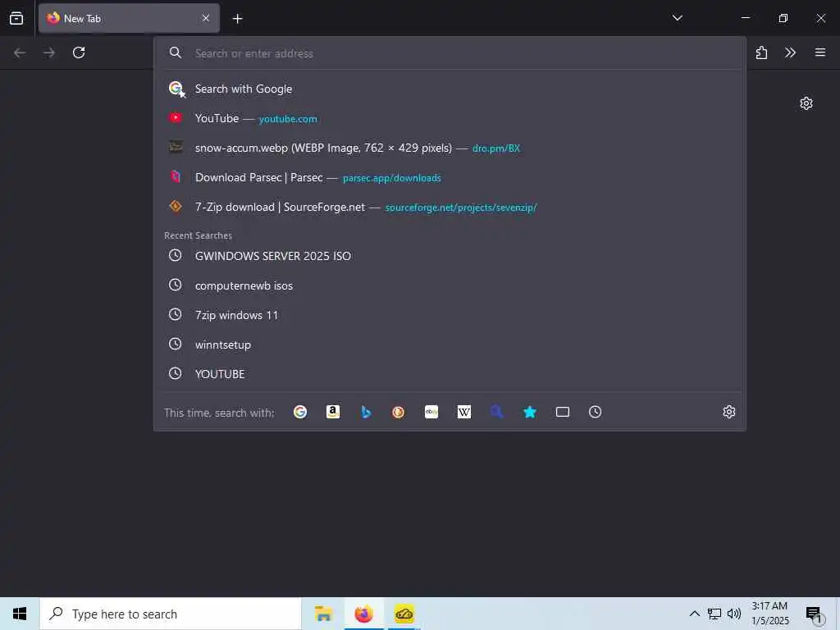Open the notification center icon
The image size is (840, 630).
[815, 614]
